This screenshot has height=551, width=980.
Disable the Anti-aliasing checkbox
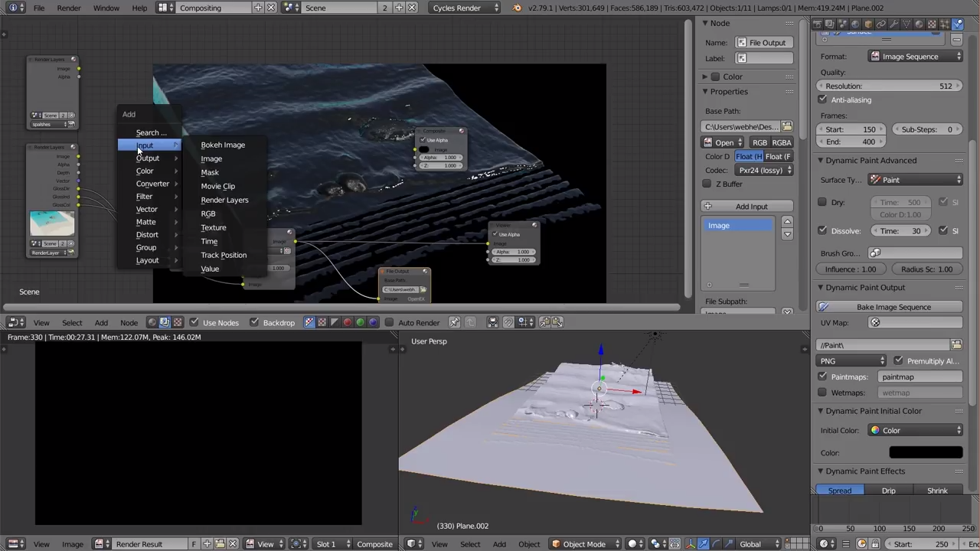click(823, 99)
